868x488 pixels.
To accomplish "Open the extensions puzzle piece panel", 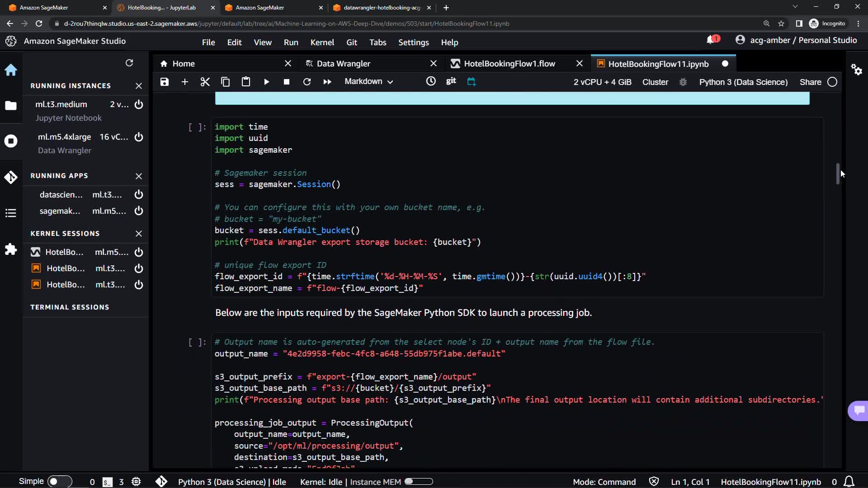I will click(11, 249).
